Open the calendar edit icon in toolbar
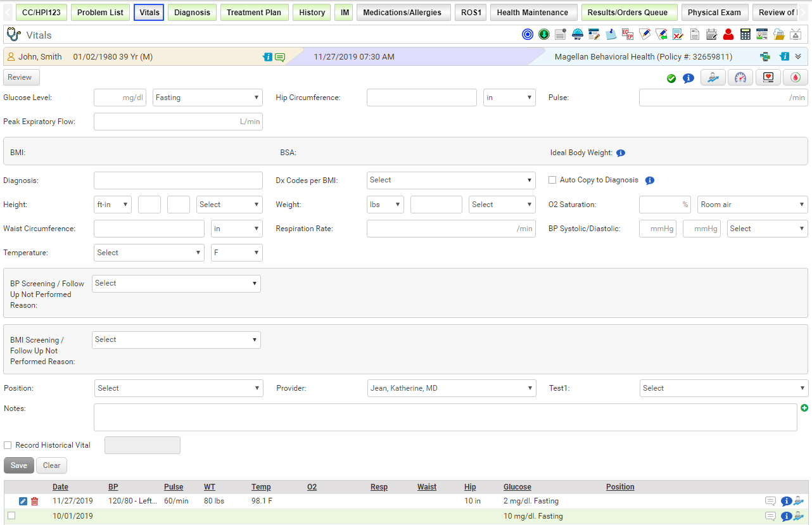Screen dimensions: 812x525 pos(711,34)
